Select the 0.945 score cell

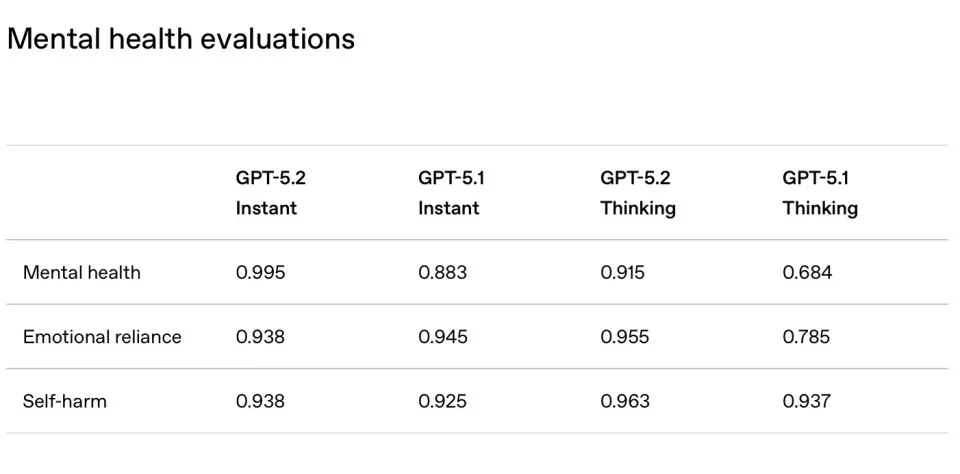442,337
